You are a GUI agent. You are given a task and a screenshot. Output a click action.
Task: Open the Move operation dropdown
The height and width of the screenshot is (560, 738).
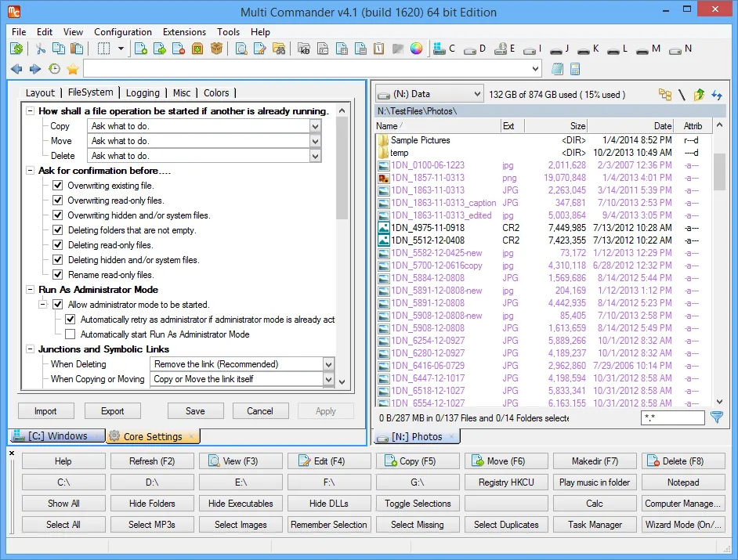(x=316, y=141)
